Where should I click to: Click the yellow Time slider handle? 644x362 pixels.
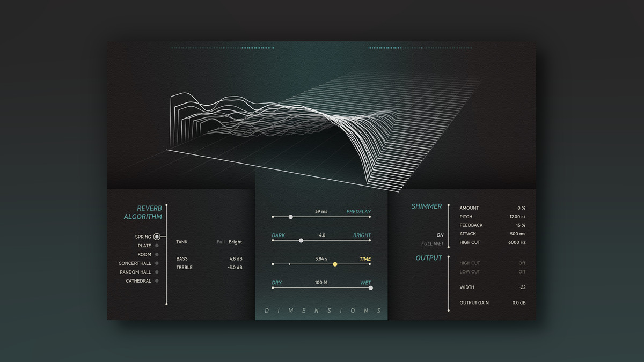point(335,264)
